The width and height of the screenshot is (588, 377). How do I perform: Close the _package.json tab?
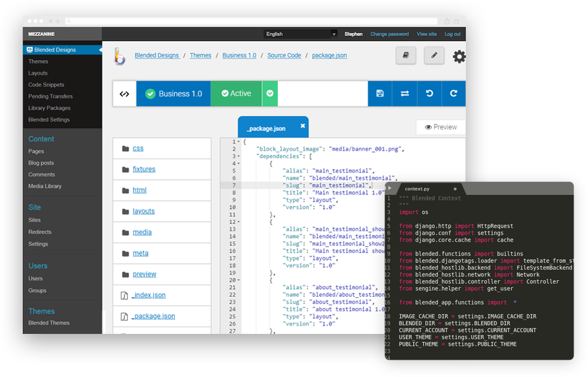pyautogui.click(x=302, y=126)
